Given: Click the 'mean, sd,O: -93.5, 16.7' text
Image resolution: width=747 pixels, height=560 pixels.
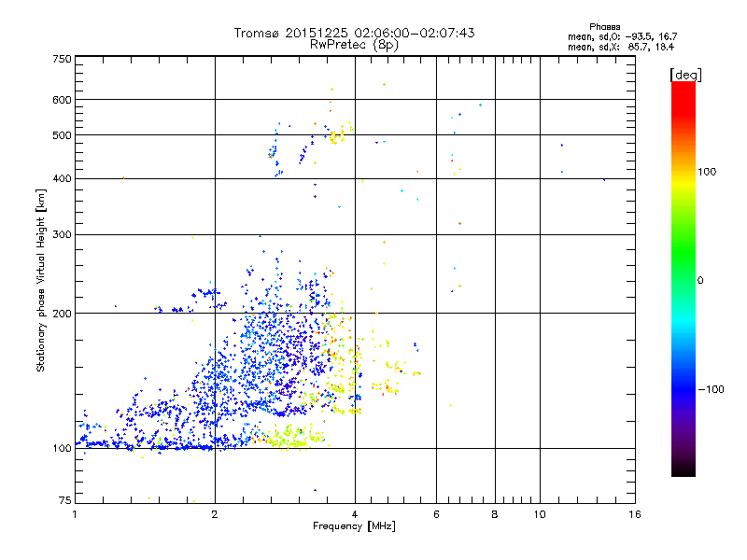Looking at the screenshot, I should coord(622,36).
